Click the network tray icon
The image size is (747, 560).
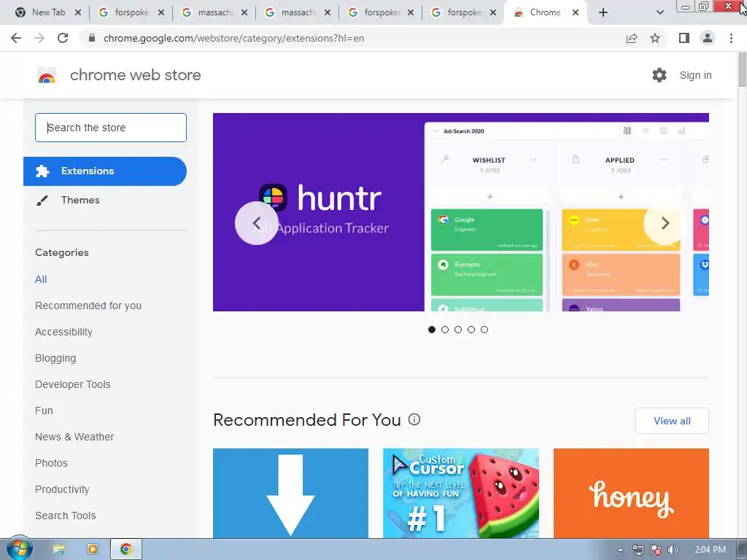(x=638, y=550)
